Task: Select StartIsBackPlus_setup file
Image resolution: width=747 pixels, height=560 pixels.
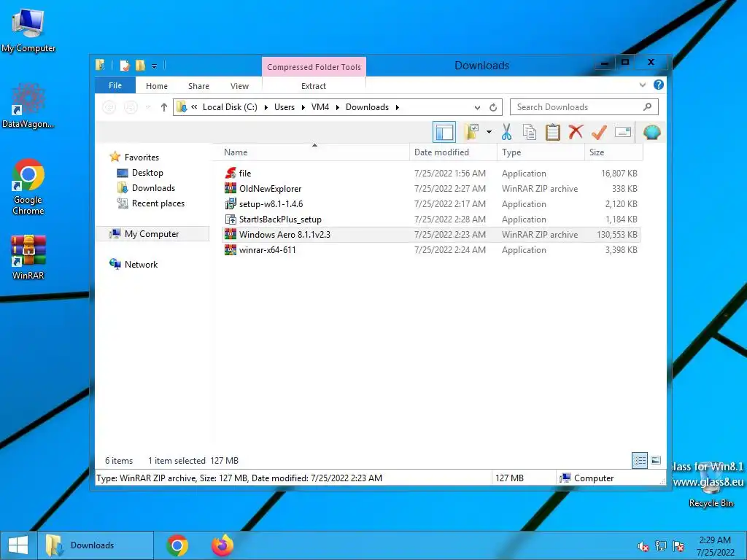Action: pyautogui.click(x=431, y=219)
